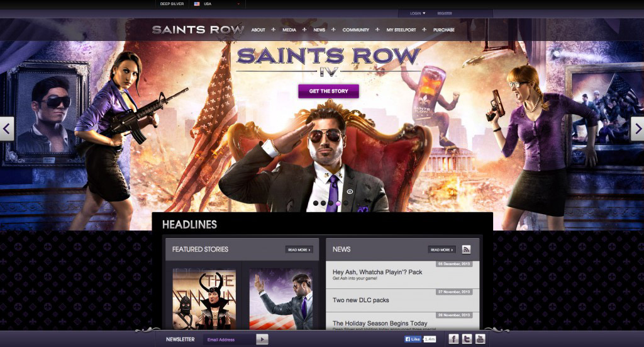Screen dimensions: 644x347
Task: Expand the Login dropdown
Action: [x=418, y=13]
